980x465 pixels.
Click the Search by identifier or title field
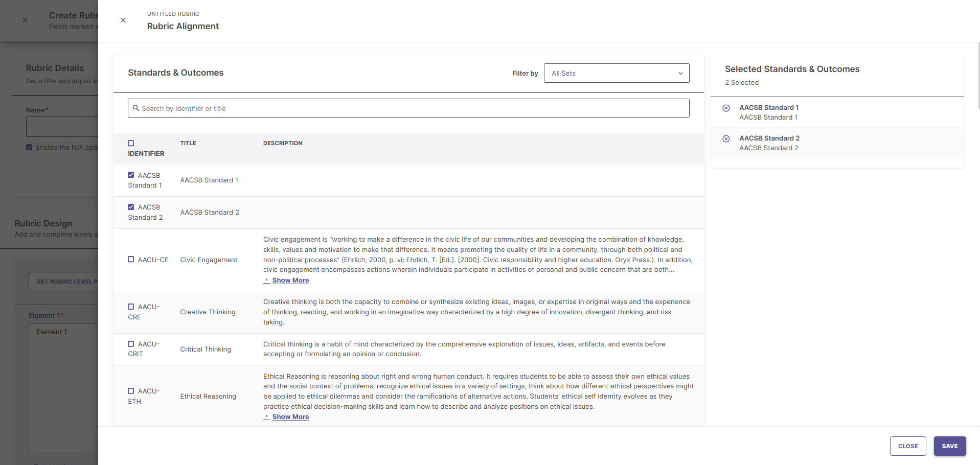[408, 108]
